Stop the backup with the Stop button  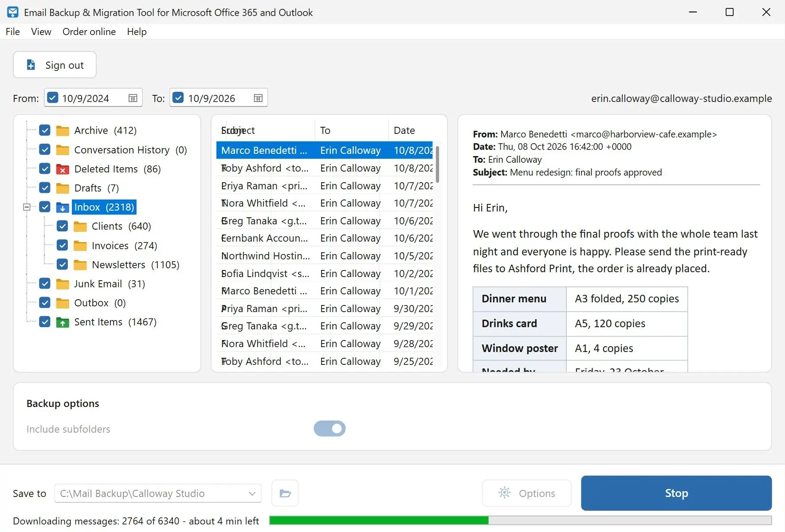(x=676, y=493)
